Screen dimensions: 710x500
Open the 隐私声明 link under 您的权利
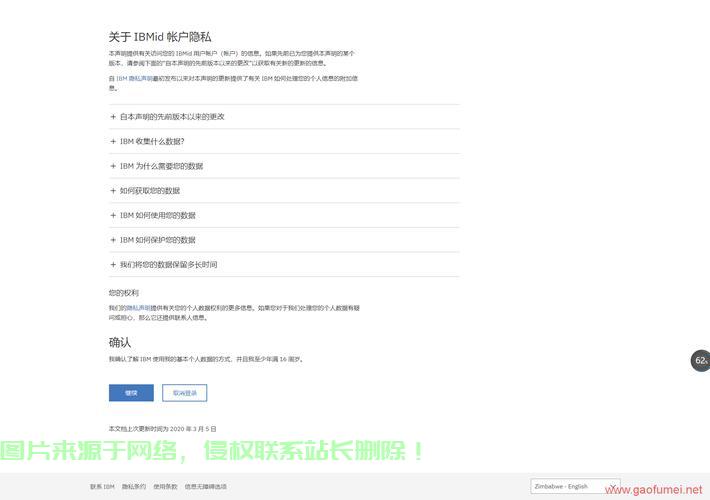[138, 308]
